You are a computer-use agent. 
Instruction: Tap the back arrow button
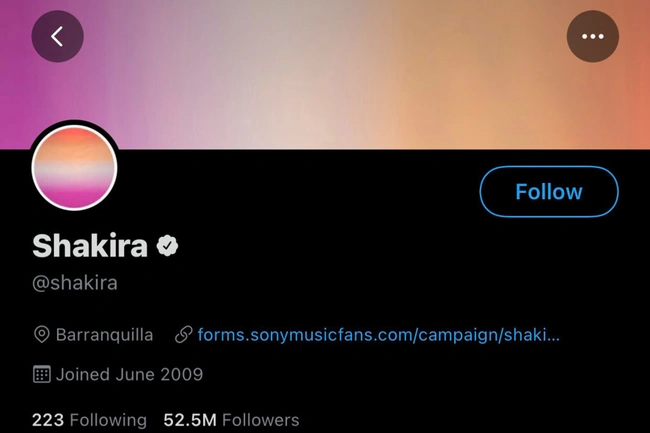coord(57,37)
